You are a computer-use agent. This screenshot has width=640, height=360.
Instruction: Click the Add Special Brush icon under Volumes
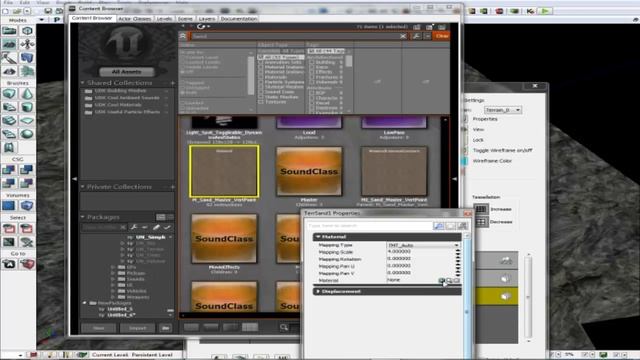pyautogui.click(x=9, y=206)
